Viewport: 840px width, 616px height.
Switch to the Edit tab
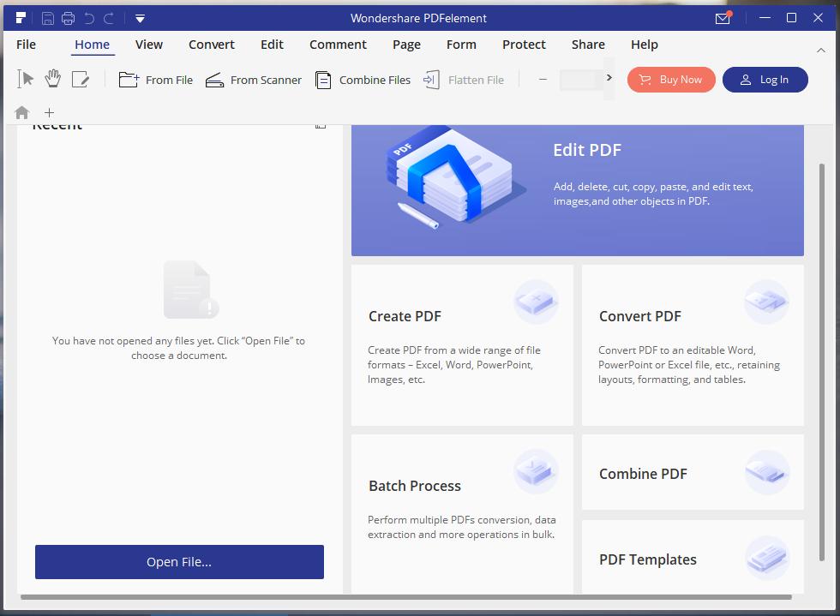pos(273,45)
